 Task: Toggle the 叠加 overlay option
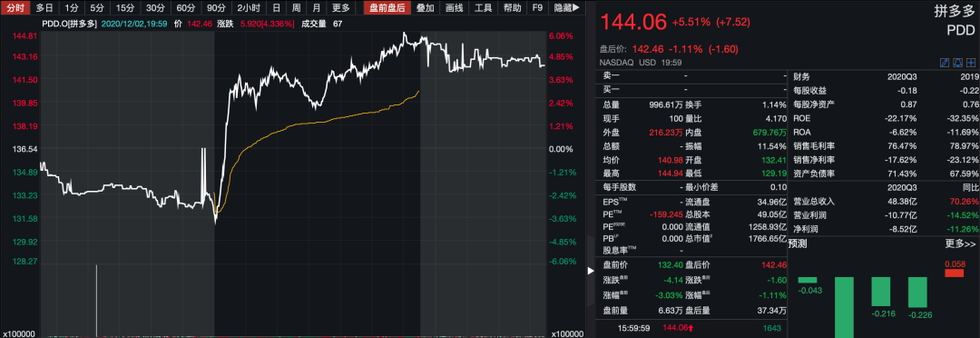tap(426, 8)
